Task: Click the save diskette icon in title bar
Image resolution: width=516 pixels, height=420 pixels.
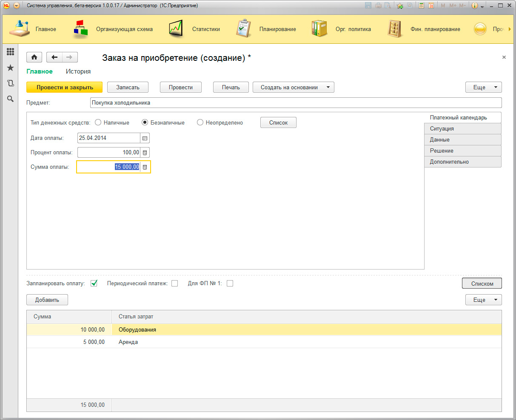Action: [x=368, y=6]
